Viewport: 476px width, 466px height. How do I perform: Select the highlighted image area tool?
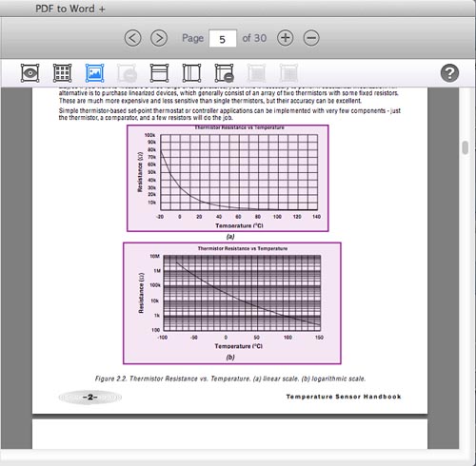(x=94, y=73)
